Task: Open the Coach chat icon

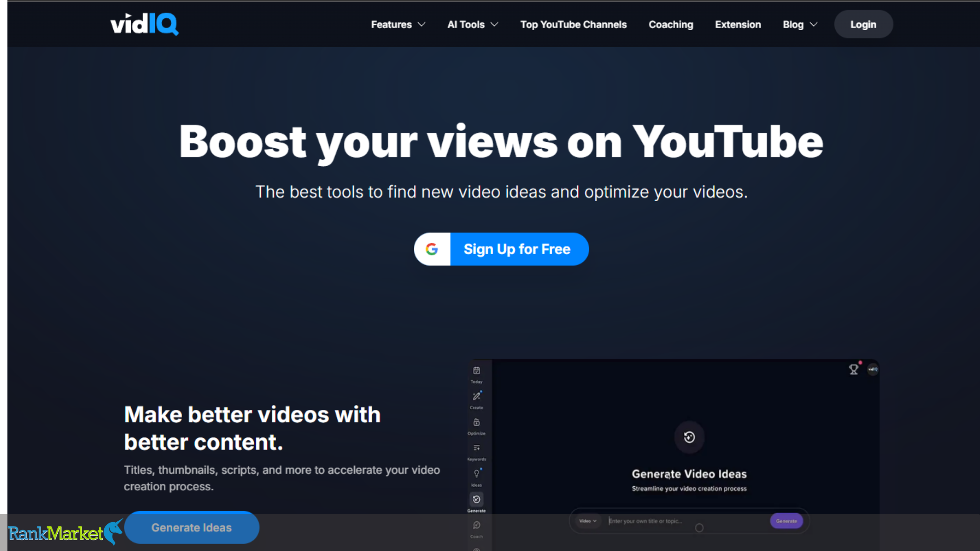Action: coord(476,526)
